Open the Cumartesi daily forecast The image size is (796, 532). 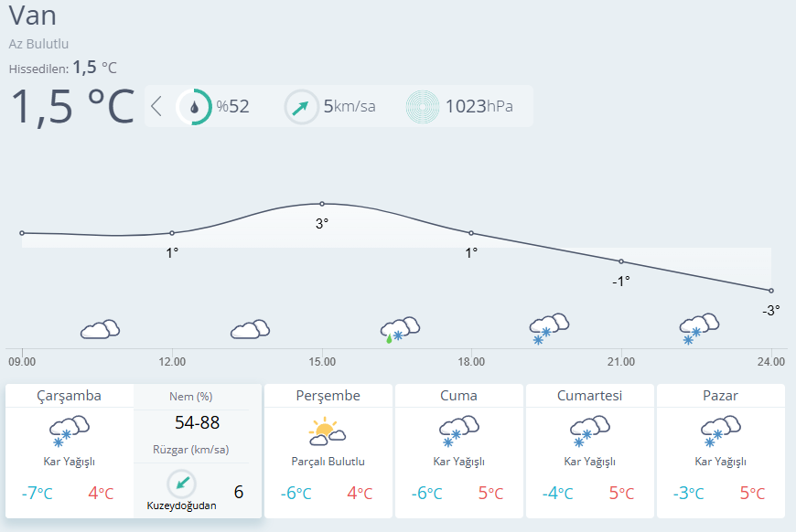pos(589,396)
